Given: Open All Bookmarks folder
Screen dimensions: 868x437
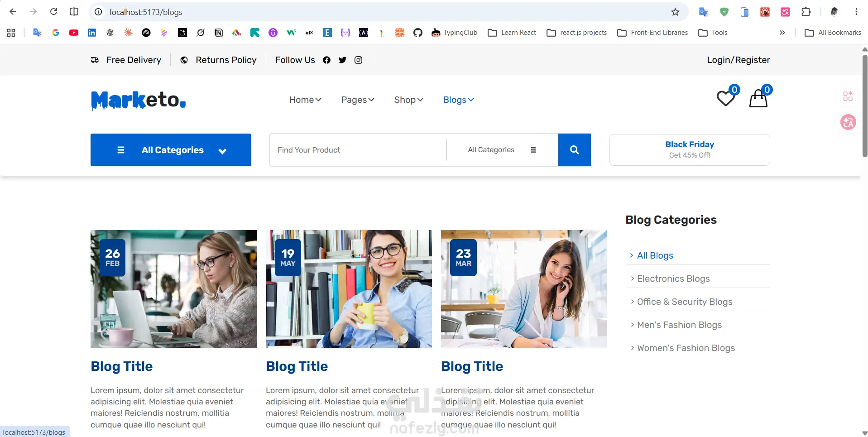Looking at the screenshot, I should 833,33.
